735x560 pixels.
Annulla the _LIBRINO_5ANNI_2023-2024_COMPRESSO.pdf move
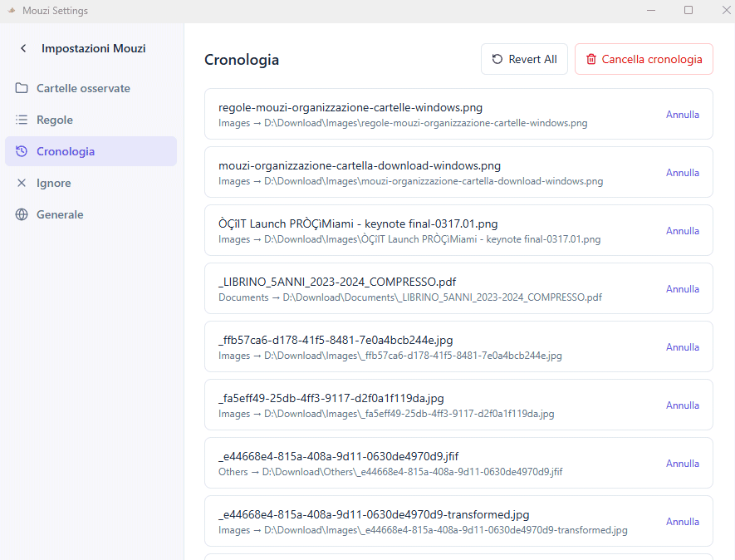point(683,289)
